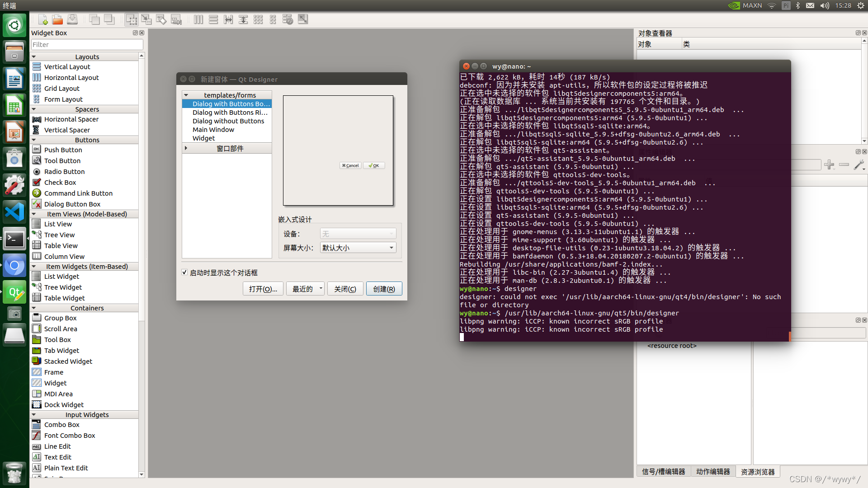Click the 打开(O)... button
The width and height of the screenshot is (868, 488).
(263, 289)
